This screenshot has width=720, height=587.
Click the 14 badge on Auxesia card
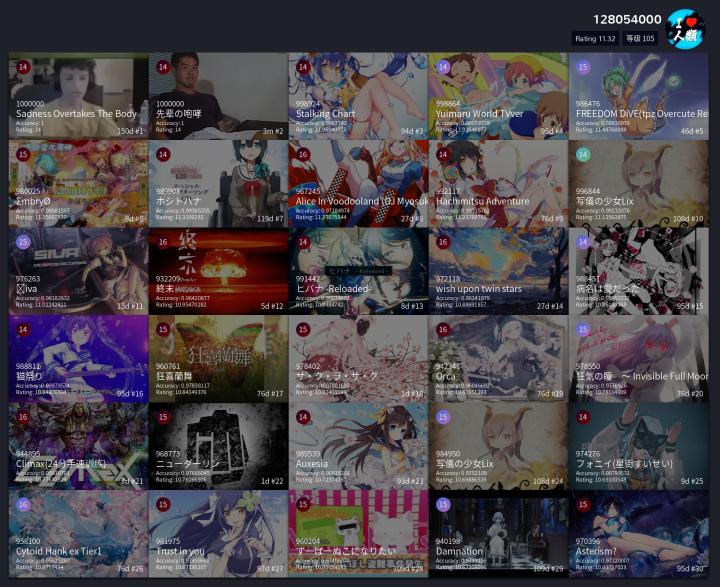click(303, 417)
